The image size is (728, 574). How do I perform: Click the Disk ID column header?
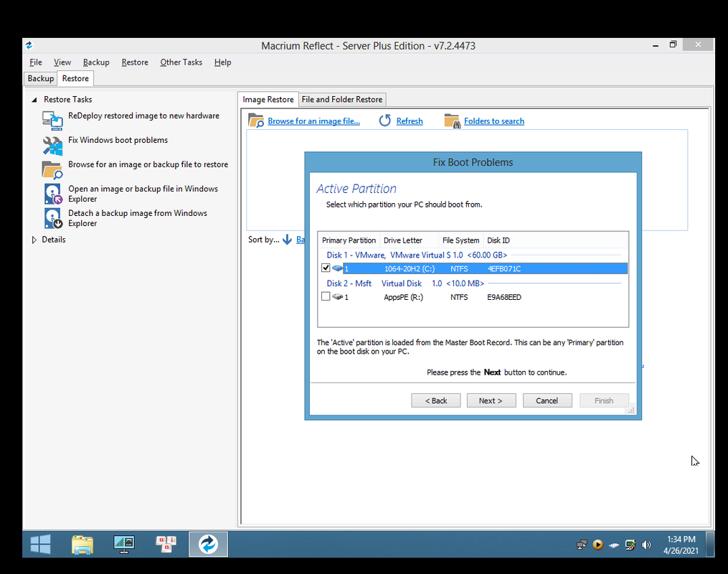498,240
